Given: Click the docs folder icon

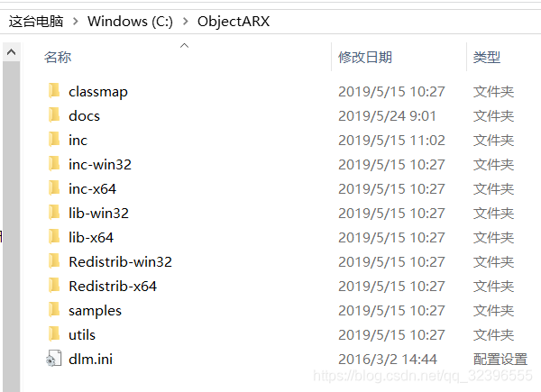Looking at the screenshot, I should click(54, 115).
